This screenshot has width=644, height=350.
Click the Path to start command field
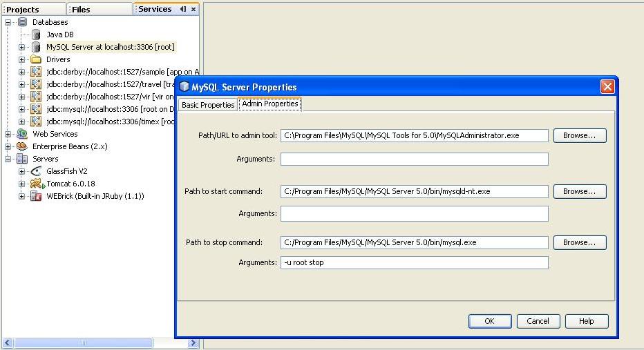click(x=415, y=191)
